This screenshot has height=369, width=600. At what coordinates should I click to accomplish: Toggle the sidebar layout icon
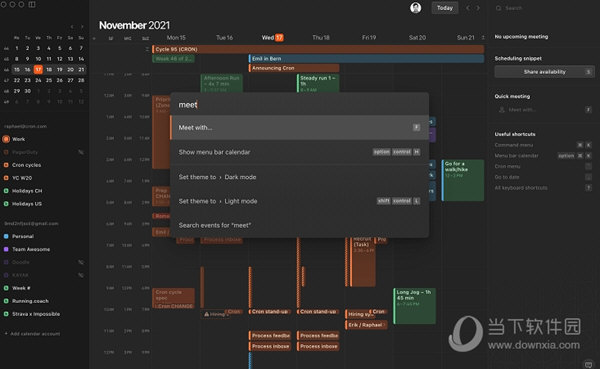pos(32,5)
